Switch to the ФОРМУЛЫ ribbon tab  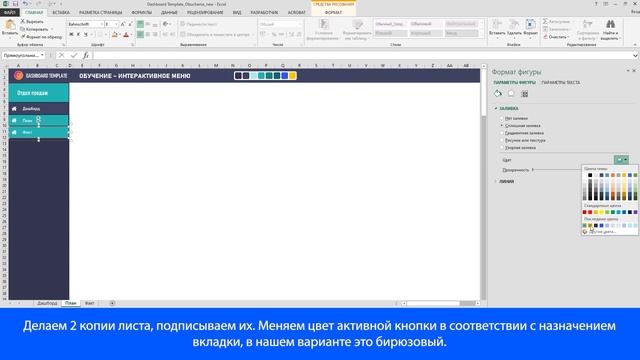pos(142,13)
